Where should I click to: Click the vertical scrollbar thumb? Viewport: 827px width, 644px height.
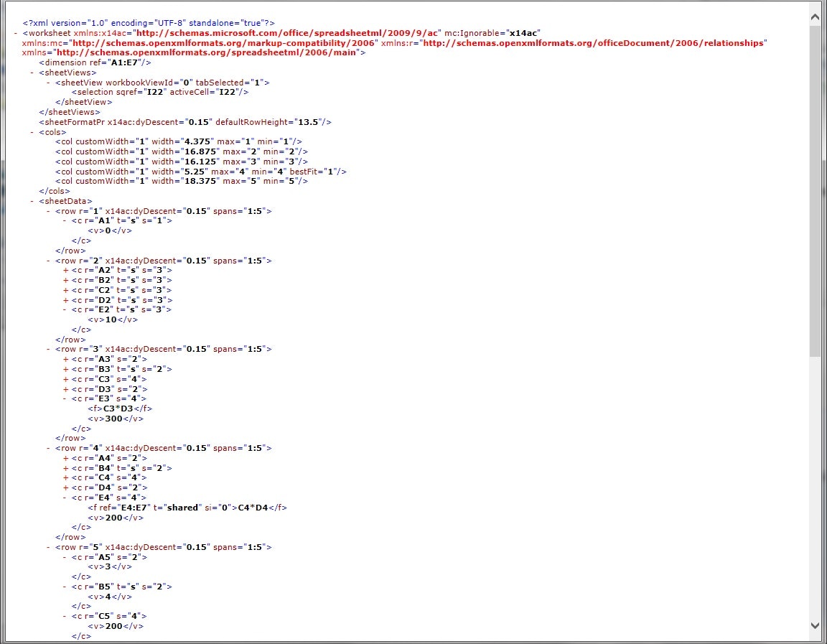click(x=815, y=190)
